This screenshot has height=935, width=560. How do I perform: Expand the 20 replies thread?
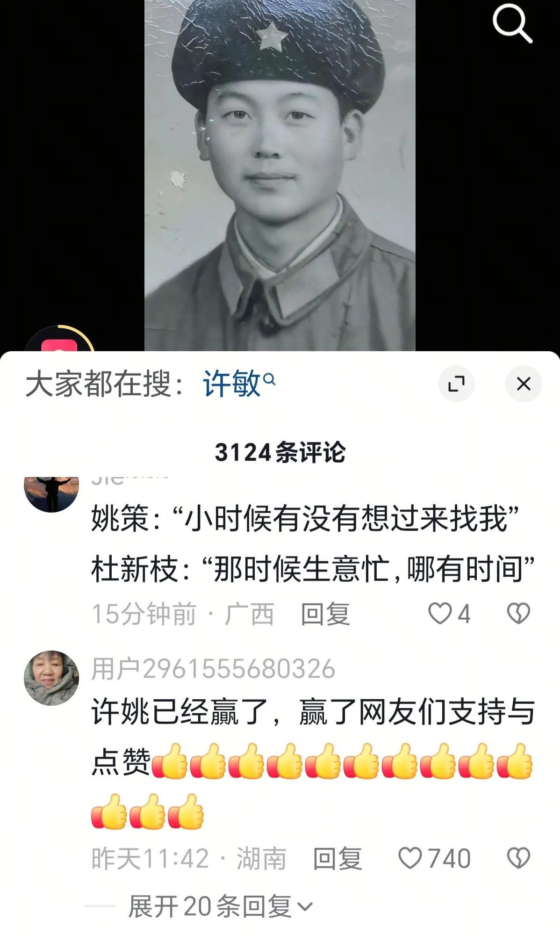click(x=220, y=906)
